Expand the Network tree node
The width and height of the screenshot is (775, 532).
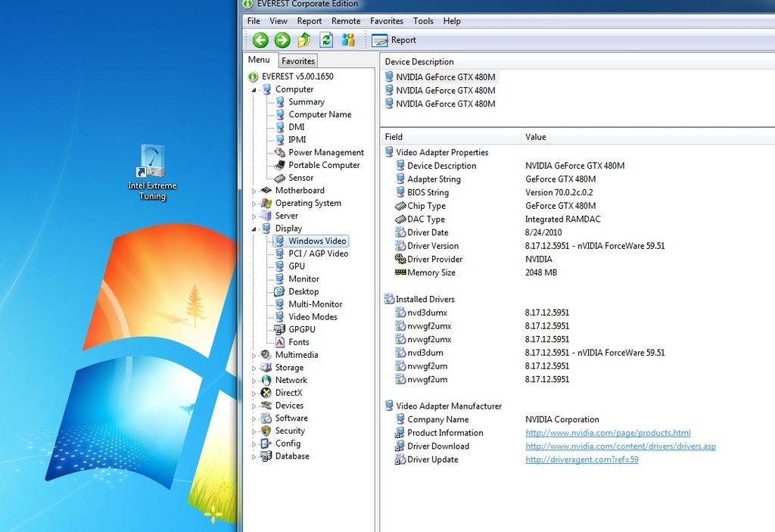254,381
